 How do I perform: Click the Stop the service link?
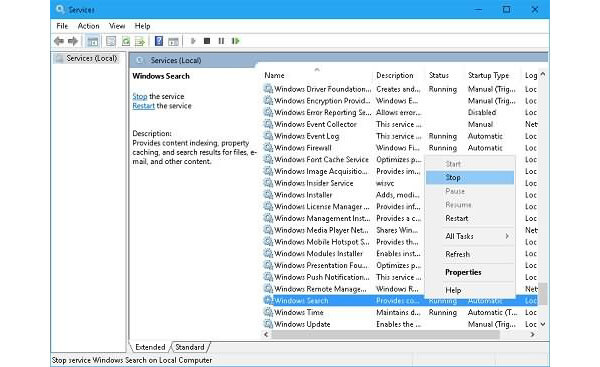click(x=140, y=96)
